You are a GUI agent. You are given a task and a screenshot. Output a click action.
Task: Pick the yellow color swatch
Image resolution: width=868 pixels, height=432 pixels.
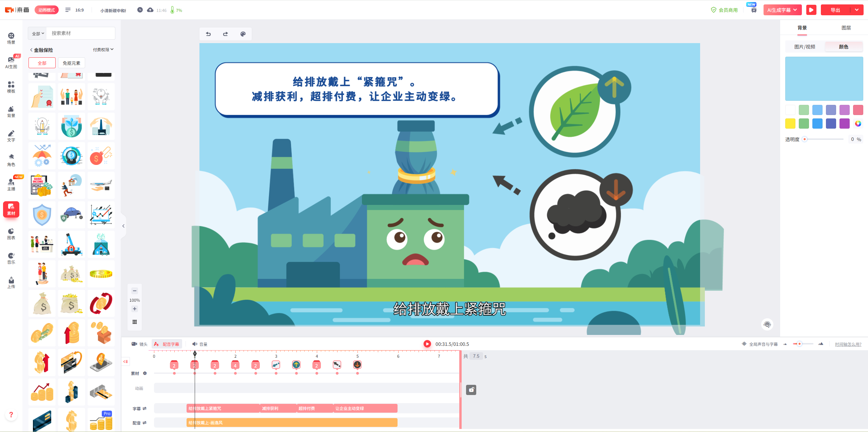(x=790, y=124)
